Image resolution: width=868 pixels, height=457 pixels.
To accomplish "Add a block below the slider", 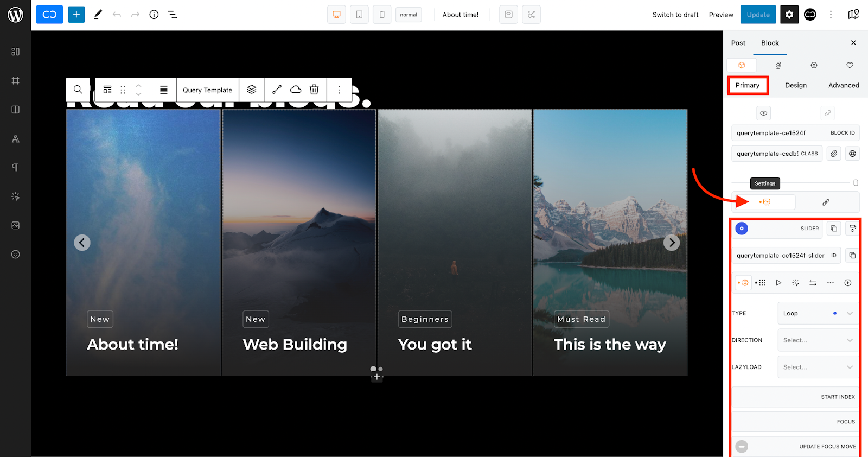I will pos(377,377).
